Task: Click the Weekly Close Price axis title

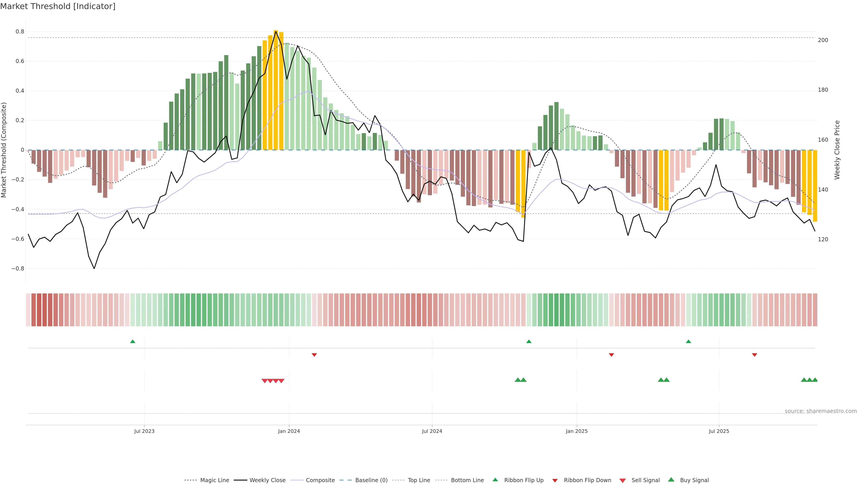Action: [x=837, y=150]
